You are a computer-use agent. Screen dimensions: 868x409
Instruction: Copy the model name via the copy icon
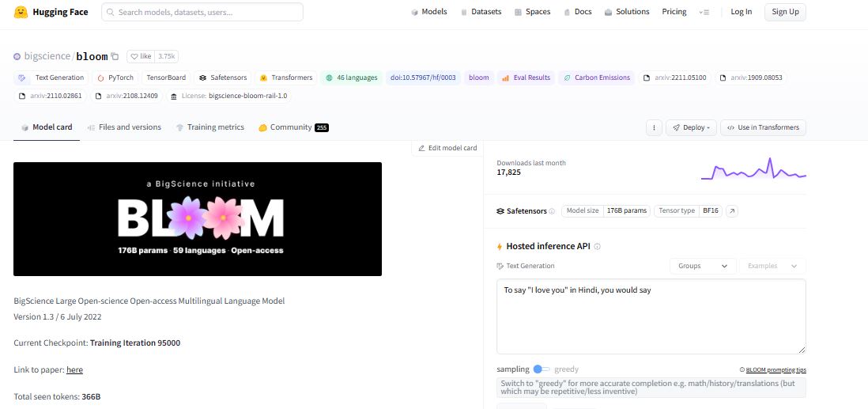[x=115, y=57]
